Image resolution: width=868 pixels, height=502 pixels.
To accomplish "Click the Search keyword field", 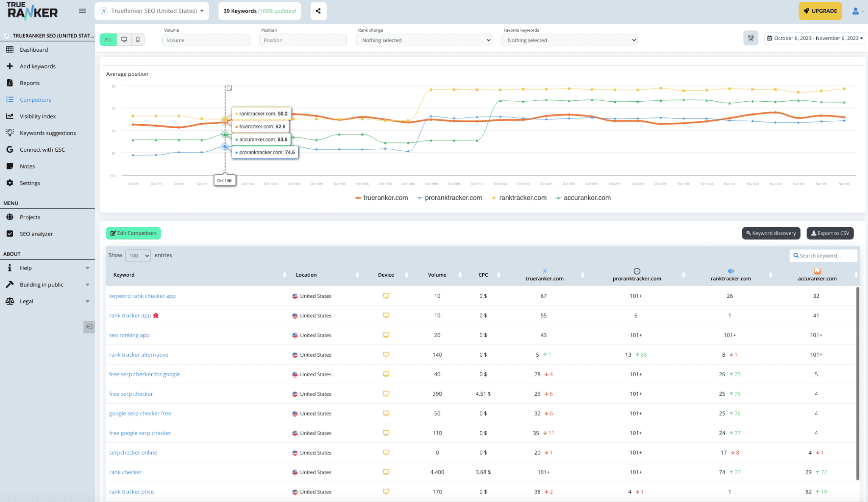I will click(823, 255).
